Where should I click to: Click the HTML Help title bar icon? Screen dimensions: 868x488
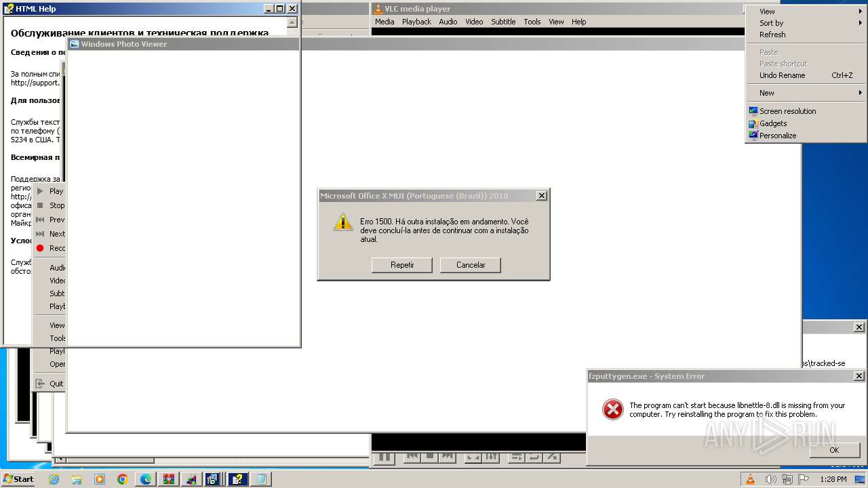click(9, 9)
